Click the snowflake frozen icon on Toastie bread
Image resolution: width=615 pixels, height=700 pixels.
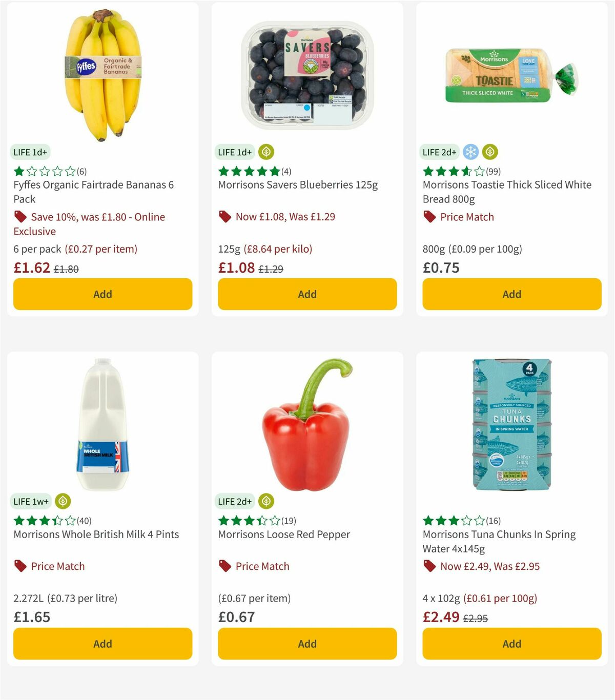(470, 152)
